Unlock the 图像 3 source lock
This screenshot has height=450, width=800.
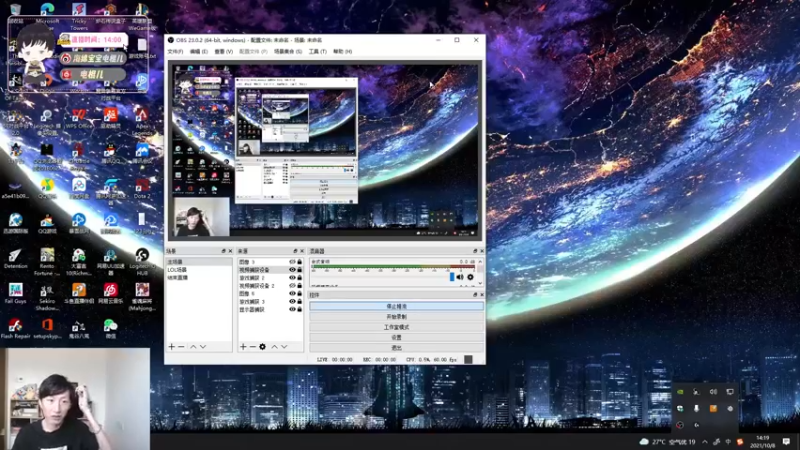[x=299, y=262]
